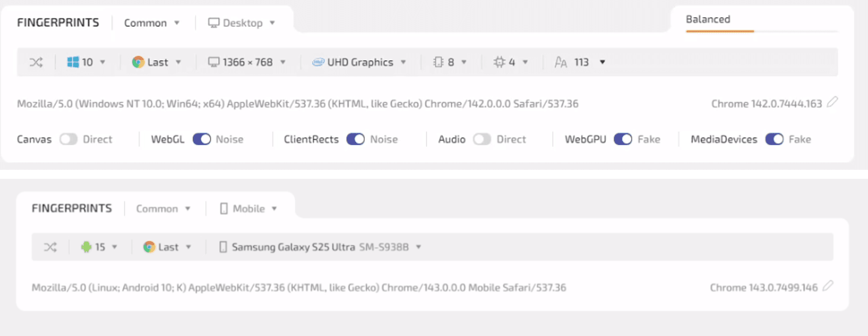
Task: Click Chrome icon in desktop fingerprint row
Action: 138,62
